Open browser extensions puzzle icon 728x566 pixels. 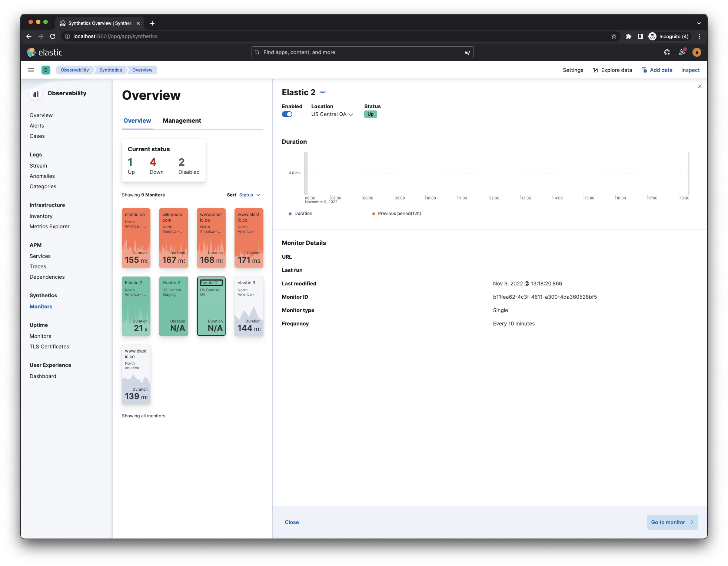pyautogui.click(x=629, y=36)
